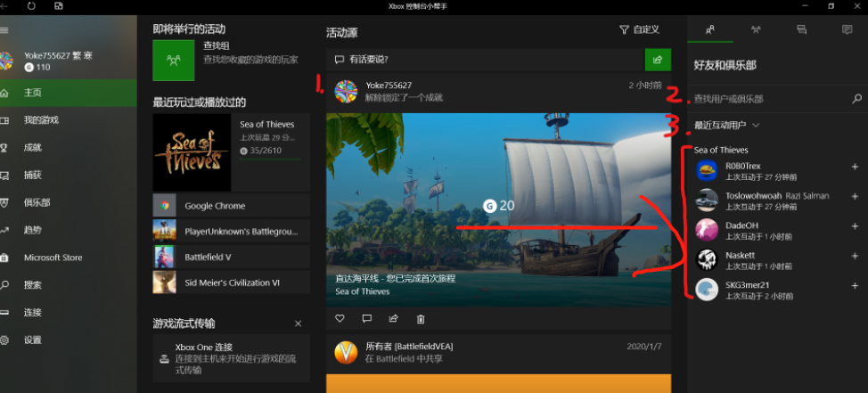Like the achievement post with heart
Viewport: 868px width, 393px height.
click(x=340, y=319)
